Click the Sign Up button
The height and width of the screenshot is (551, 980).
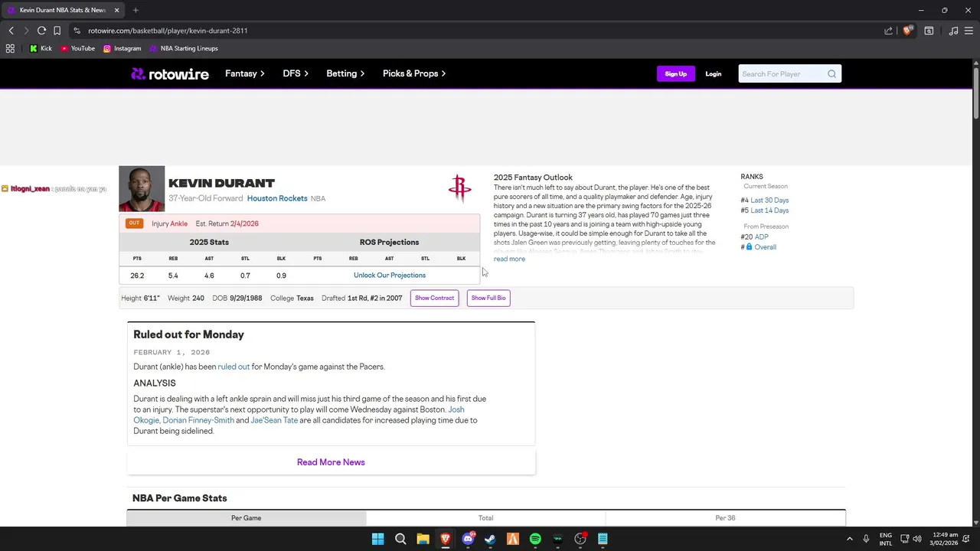(x=675, y=73)
